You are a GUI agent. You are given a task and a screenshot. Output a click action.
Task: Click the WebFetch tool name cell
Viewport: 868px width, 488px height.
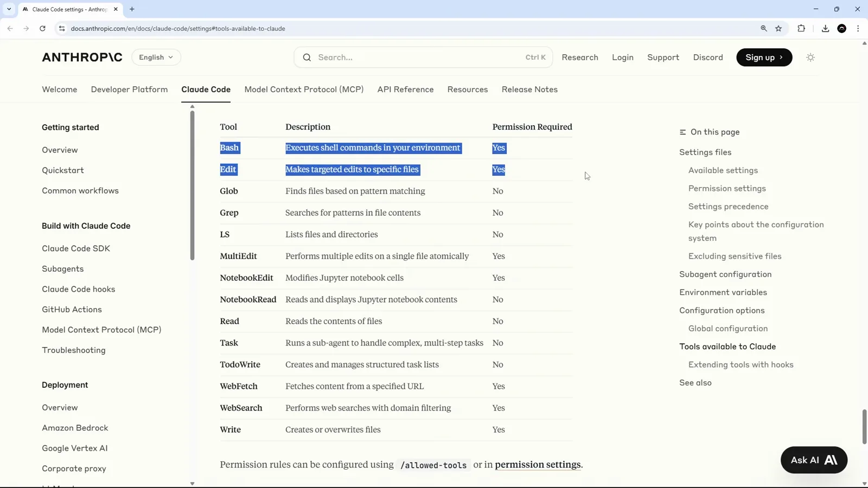pos(239,386)
